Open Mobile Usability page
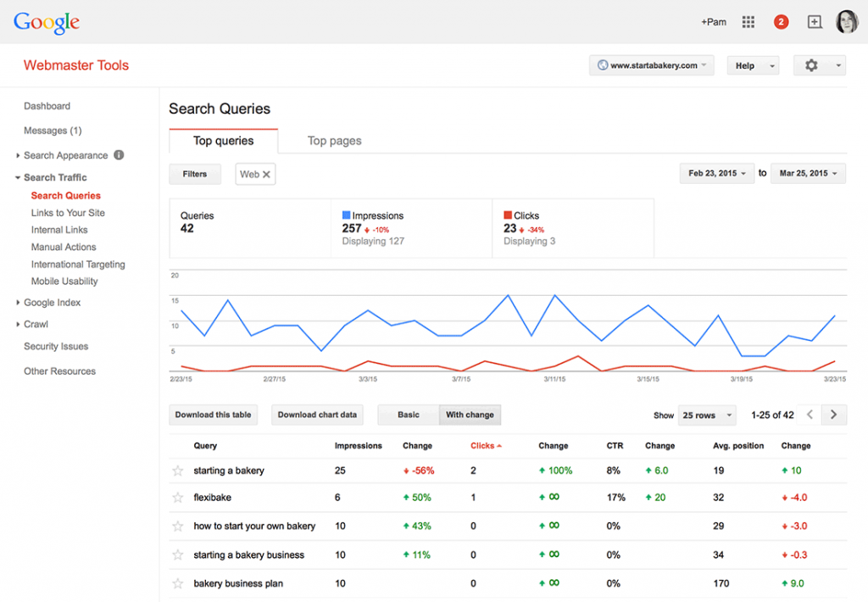This screenshot has width=868, height=602. pyautogui.click(x=64, y=281)
